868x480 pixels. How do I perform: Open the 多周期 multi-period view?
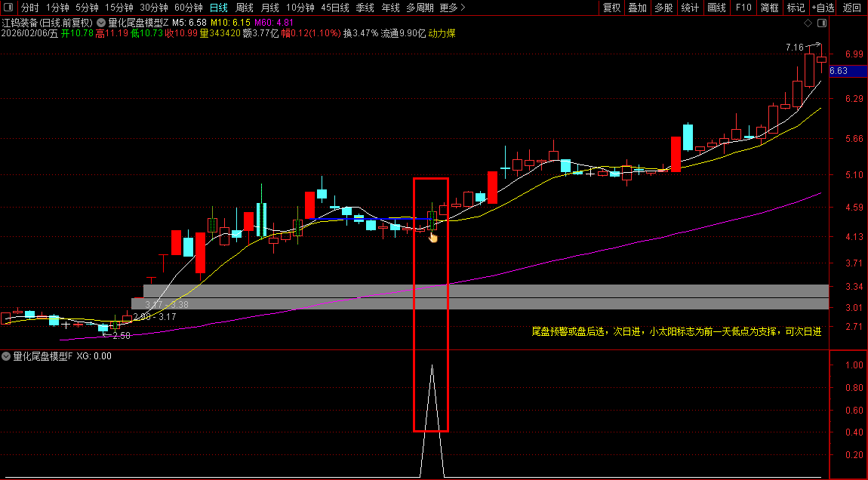pos(420,8)
